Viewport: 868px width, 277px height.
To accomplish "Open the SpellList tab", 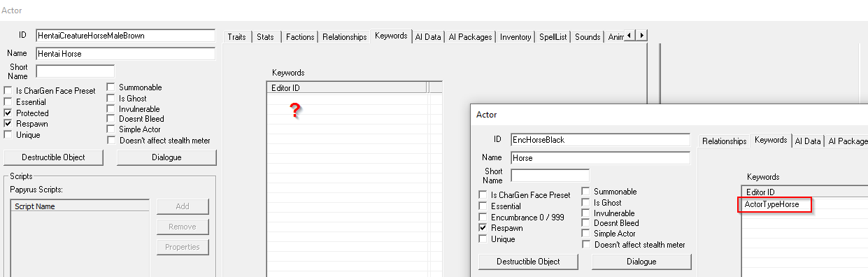I will 553,37.
